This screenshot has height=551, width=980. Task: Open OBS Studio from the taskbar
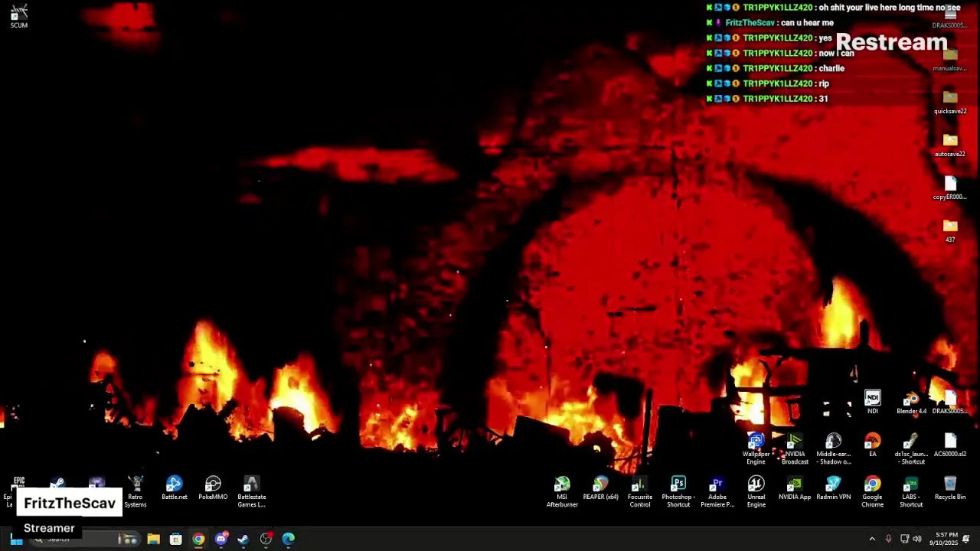[266, 539]
